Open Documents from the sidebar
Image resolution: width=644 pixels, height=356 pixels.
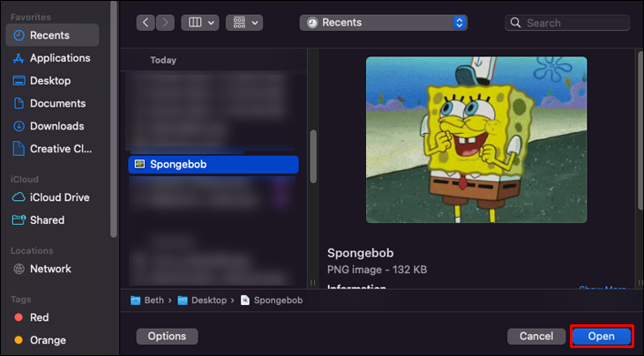57,103
